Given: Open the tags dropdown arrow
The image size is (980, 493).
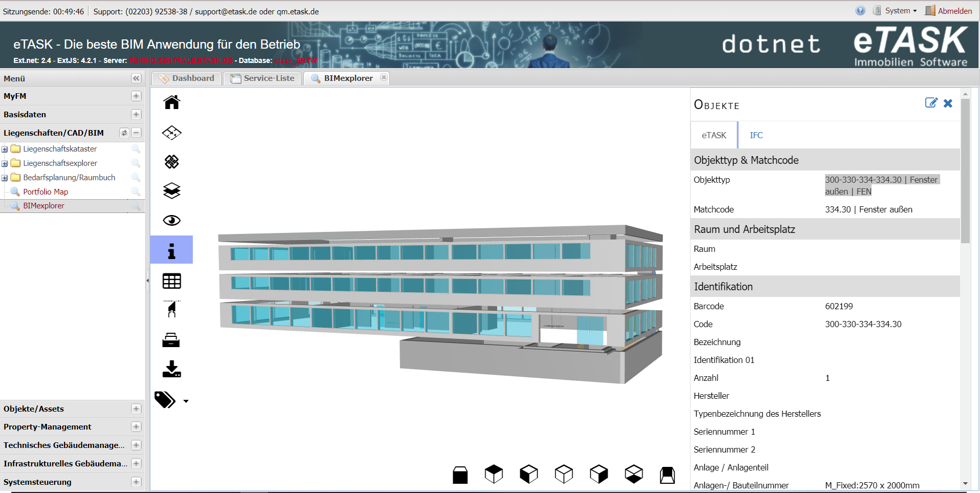Looking at the screenshot, I should pos(186,401).
